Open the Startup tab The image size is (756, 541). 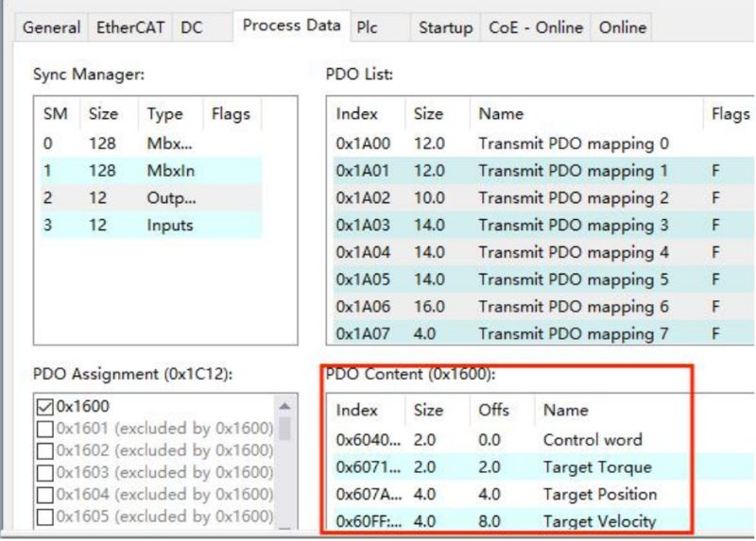coord(445,27)
